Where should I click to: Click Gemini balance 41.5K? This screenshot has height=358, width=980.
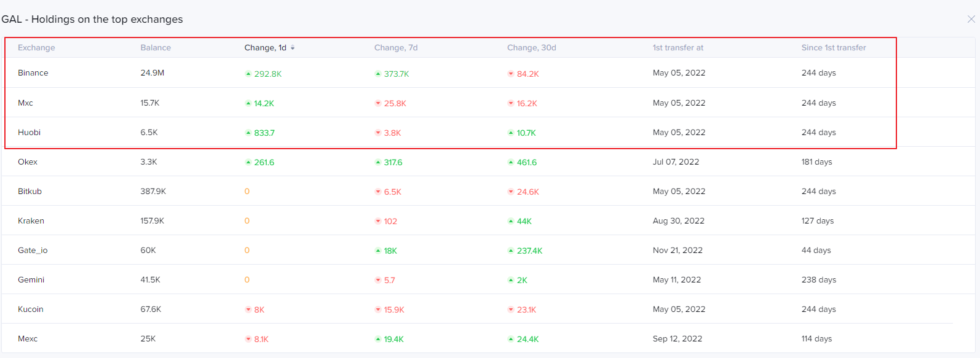(x=150, y=279)
